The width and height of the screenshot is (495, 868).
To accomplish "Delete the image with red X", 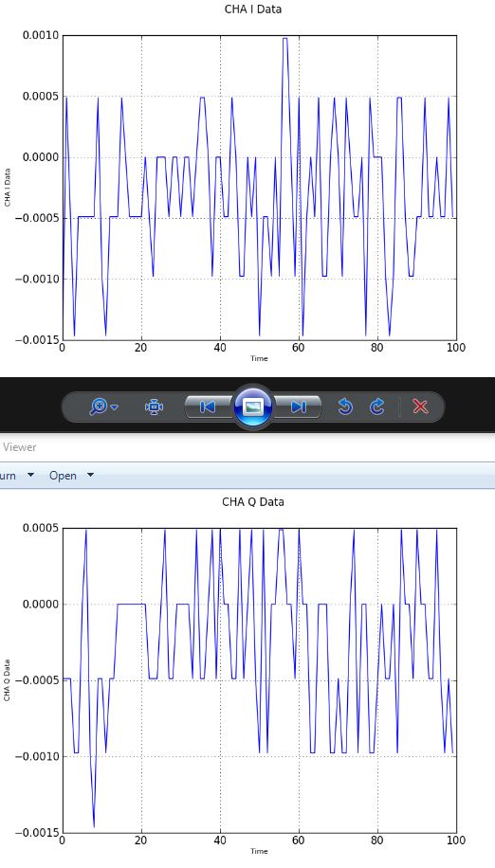I will click(421, 407).
